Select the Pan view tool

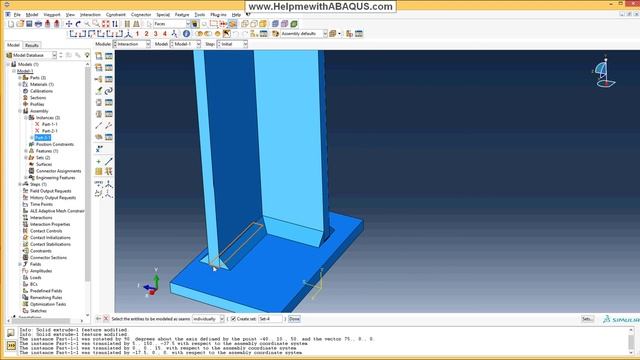(x=69, y=24)
